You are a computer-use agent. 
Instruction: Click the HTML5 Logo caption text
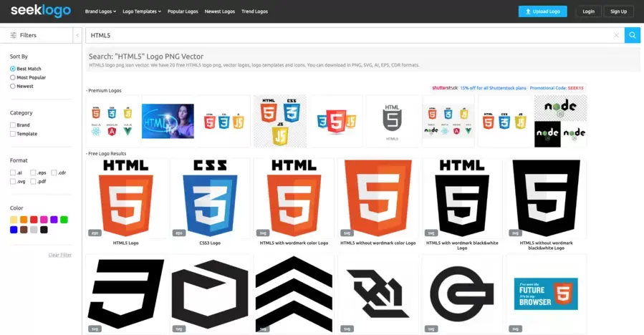click(125, 243)
